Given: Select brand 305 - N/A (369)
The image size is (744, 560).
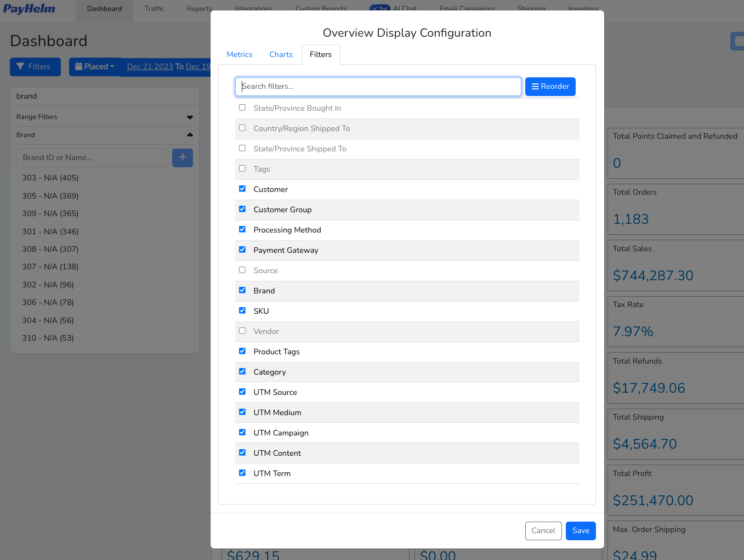Looking at the screenshot, I should [50, 196].
